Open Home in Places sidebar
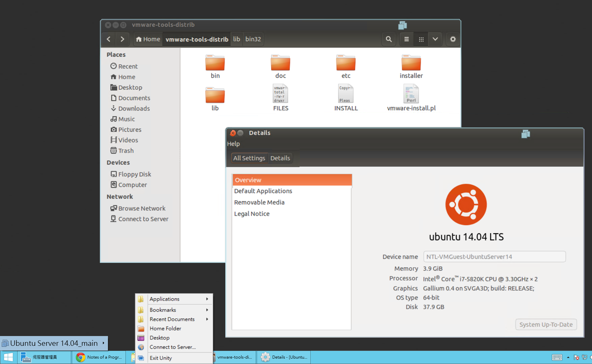The height and width of the screenshot is (364, 592). pyautogui.click(x=123, y=77)
